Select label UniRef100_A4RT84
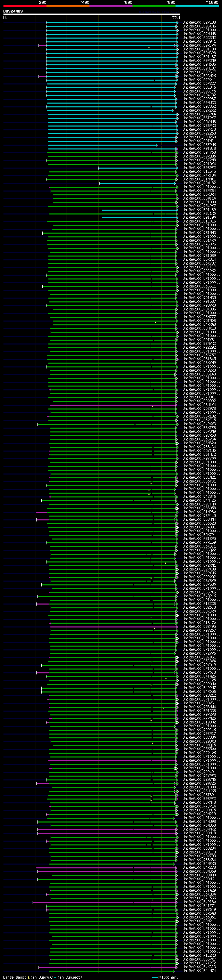The image size is (222, 980). [x=199, y=175]
